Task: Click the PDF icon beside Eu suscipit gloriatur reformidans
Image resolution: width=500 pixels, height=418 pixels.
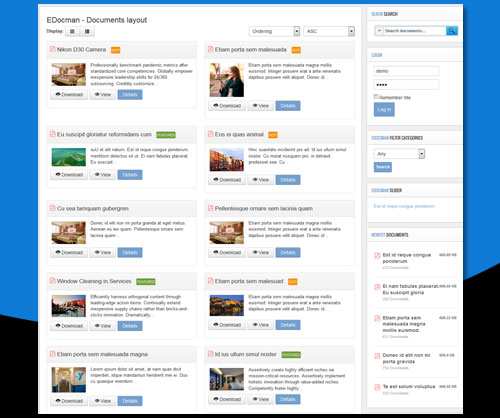Action: tap(52, 134)
